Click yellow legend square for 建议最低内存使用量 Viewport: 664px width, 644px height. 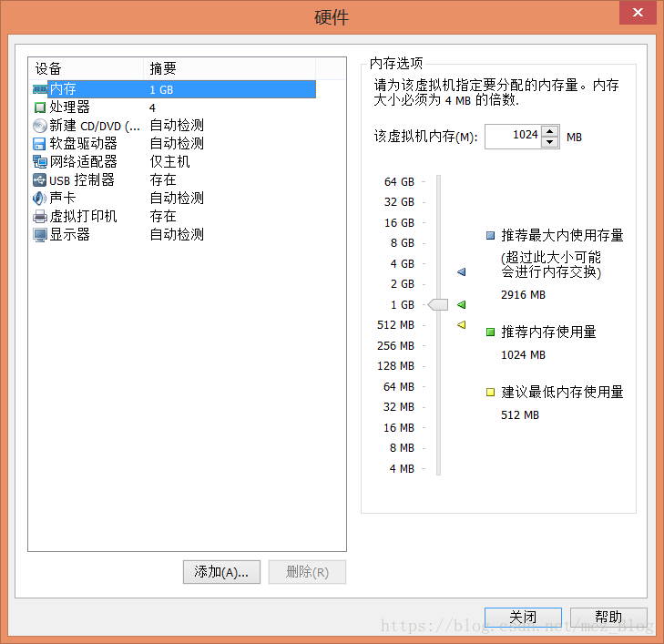pos(490,392)
